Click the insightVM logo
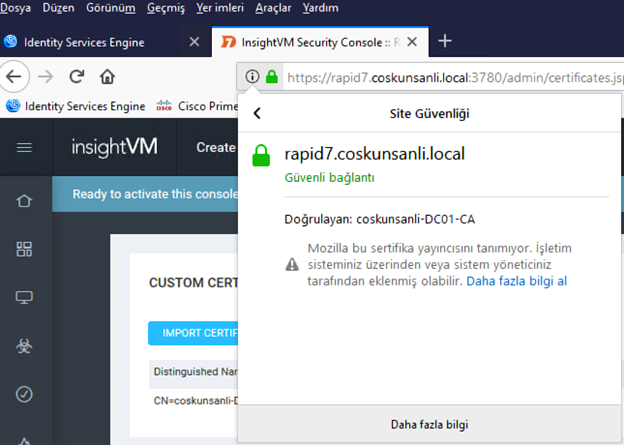Image resolution: width=624 pixels, height=445 pixels. tap(115, 147)
